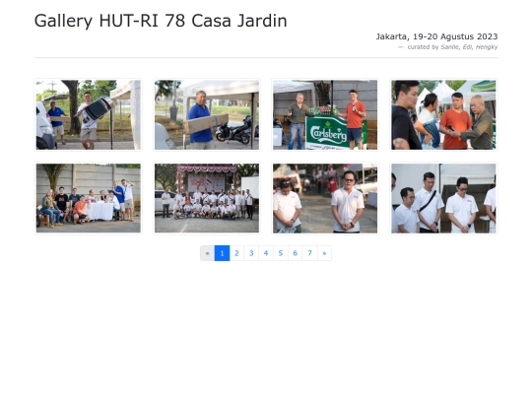Viewport: 532px width, 399px height.
Task: Click the 'Jakarta, 19-20 Agustus 2023' text
Action: click(x=436, y=36)
